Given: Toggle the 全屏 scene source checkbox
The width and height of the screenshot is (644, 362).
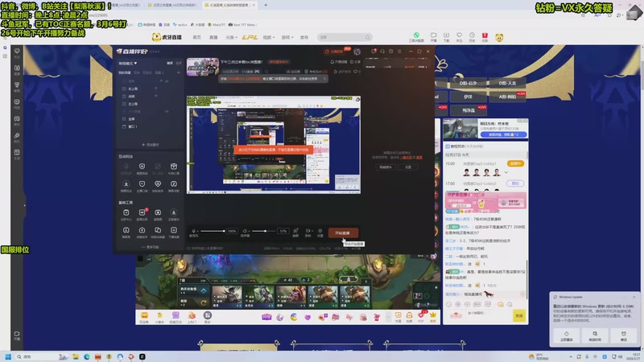Looking at the screenshot, I should [124, 119].
